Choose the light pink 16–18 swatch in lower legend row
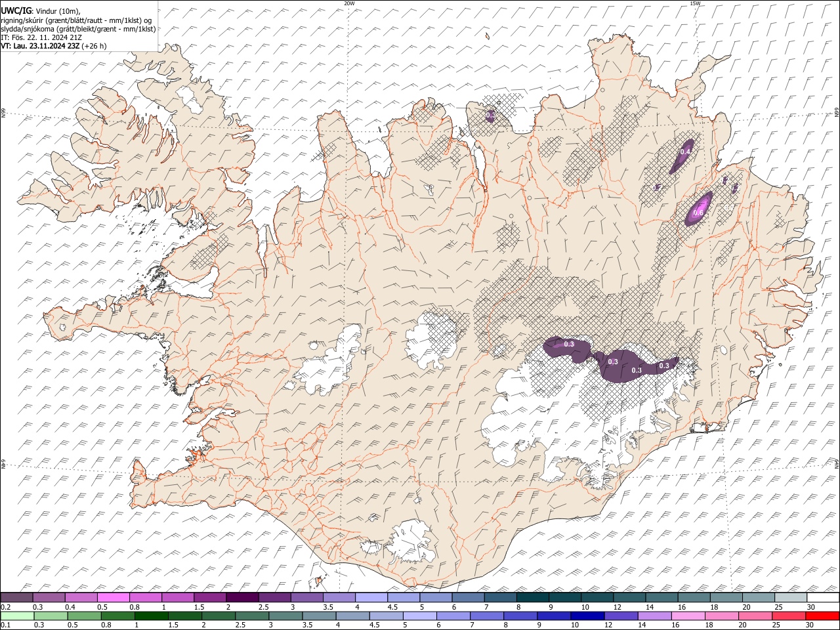The image size is (840, 630). click(687, 616)
